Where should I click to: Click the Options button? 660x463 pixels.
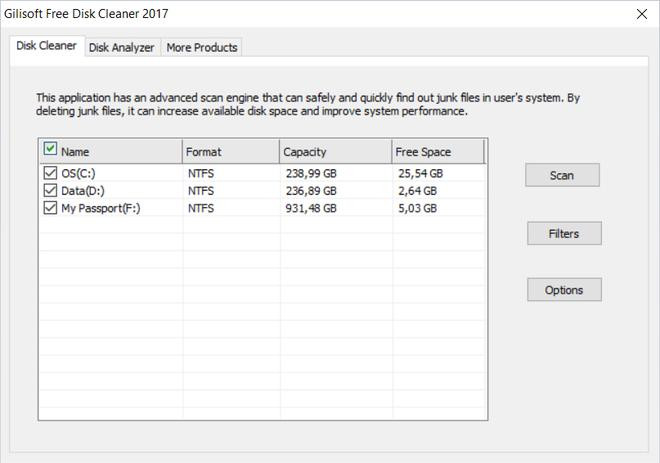tap(563, 290)
